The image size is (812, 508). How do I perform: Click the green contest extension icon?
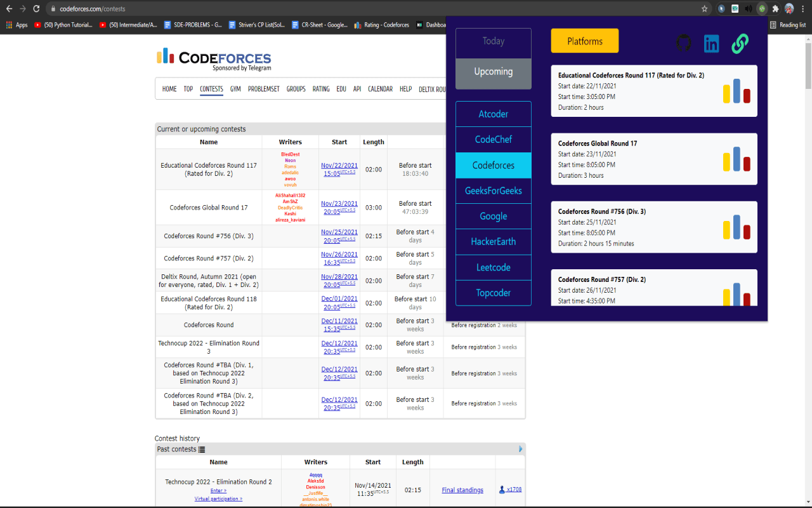pos(762,9)
